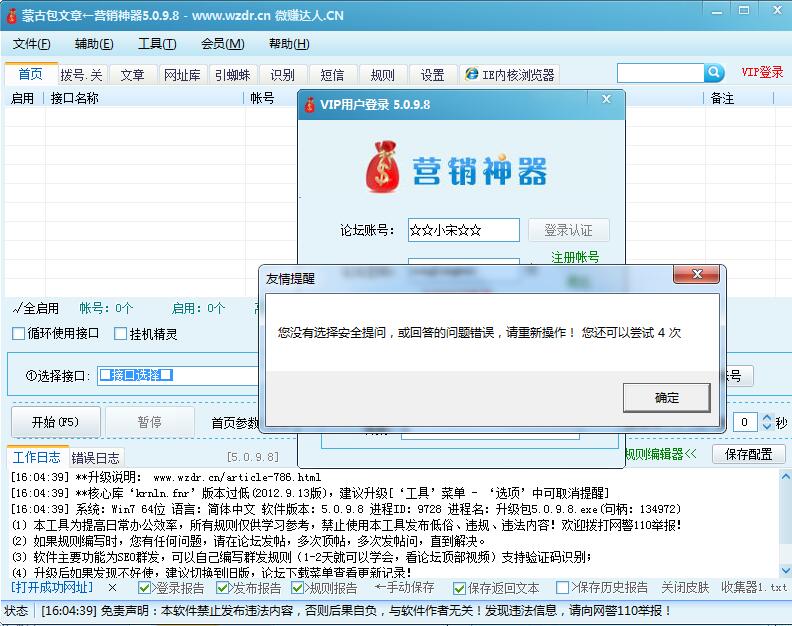Click the 保存配置 button
The width and height of the screenshot is (792, 626).
coord(749,454)
